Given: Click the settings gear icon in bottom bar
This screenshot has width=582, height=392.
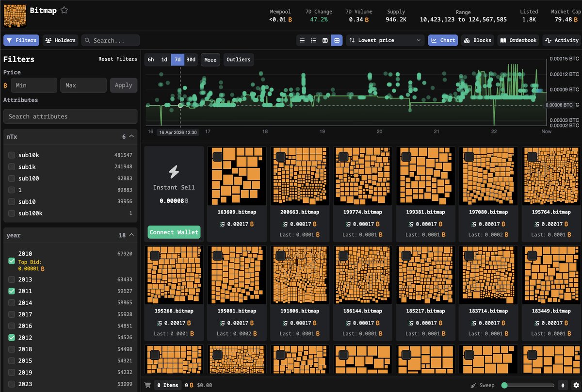Looking at the screenshot, I should coord(575,385).
